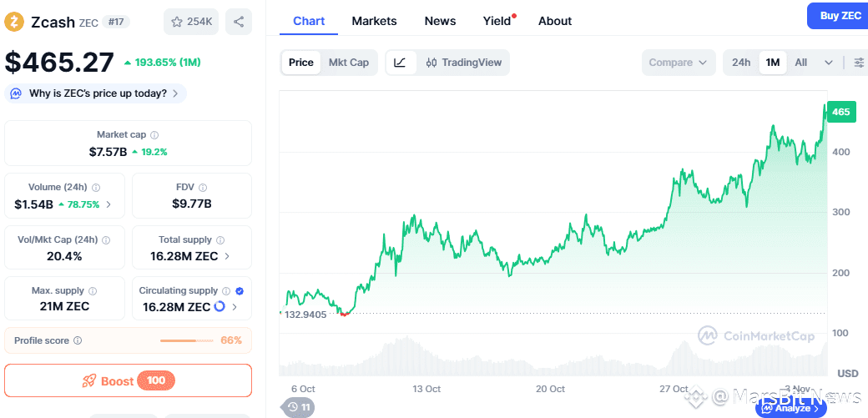Image resolution: width=868 pixels, height=418 pixels.
Task: Click the Profile score progress bar
Action: click(187, 340)
